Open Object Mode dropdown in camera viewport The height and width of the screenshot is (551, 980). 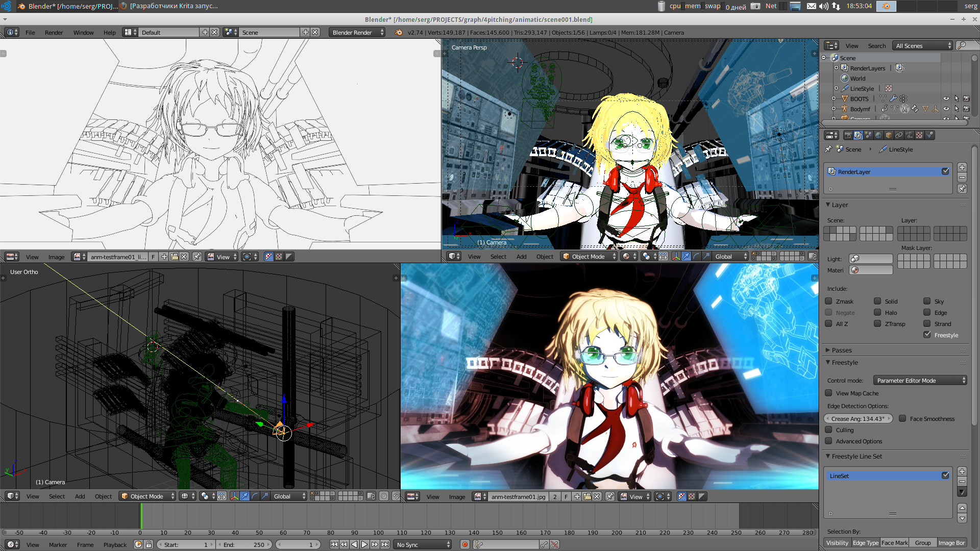pyautogui.click(x=589, y=256)
